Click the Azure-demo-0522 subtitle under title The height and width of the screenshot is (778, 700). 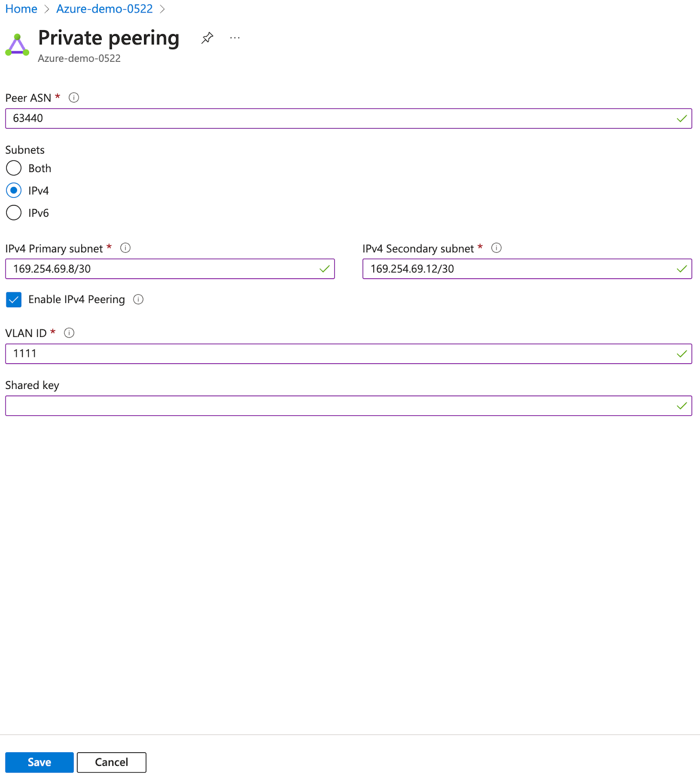pyautogui.click(x=79, y=58)
